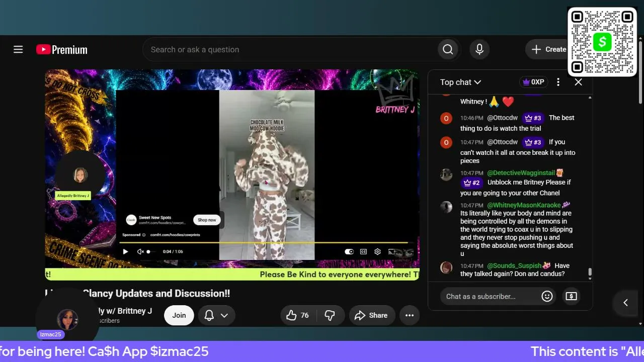This screenshot has width=644, height=362.
Task: Click the Izmac25 webcam overlay avatar
Action: tap(67, 319)
